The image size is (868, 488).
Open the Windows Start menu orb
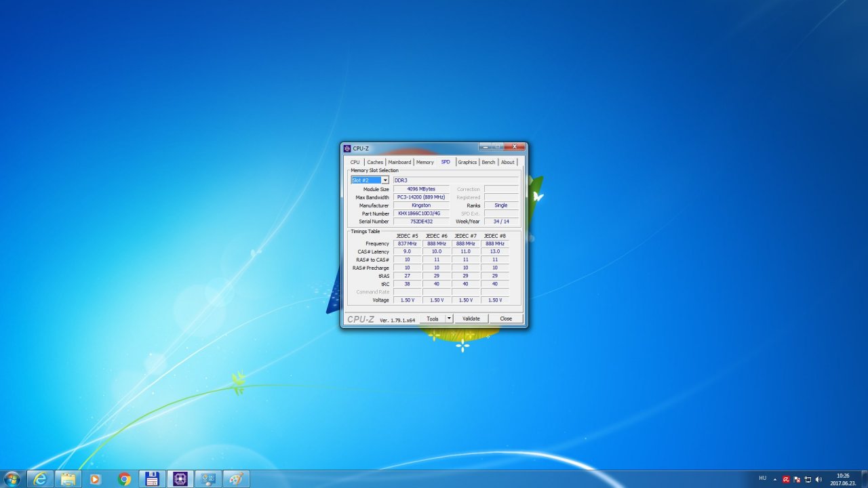tap(12, 479)
